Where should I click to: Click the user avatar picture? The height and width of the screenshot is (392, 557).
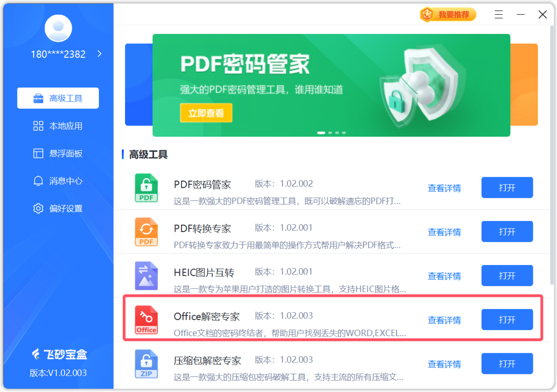coord(58,28)
